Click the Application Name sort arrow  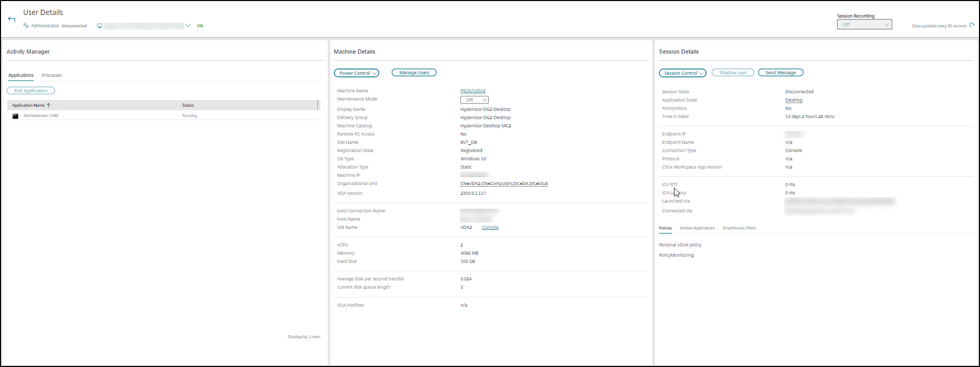tap(49, 105)
